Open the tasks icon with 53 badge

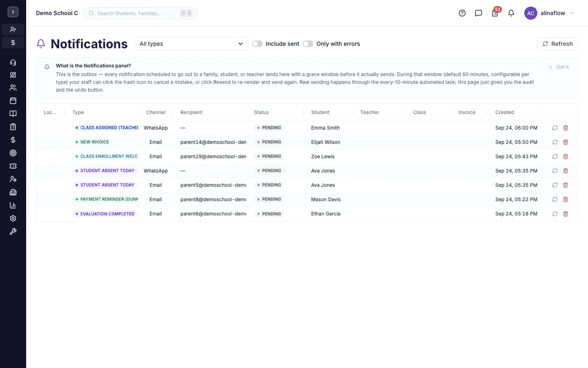pyautogui.click(x=495, y=13)
